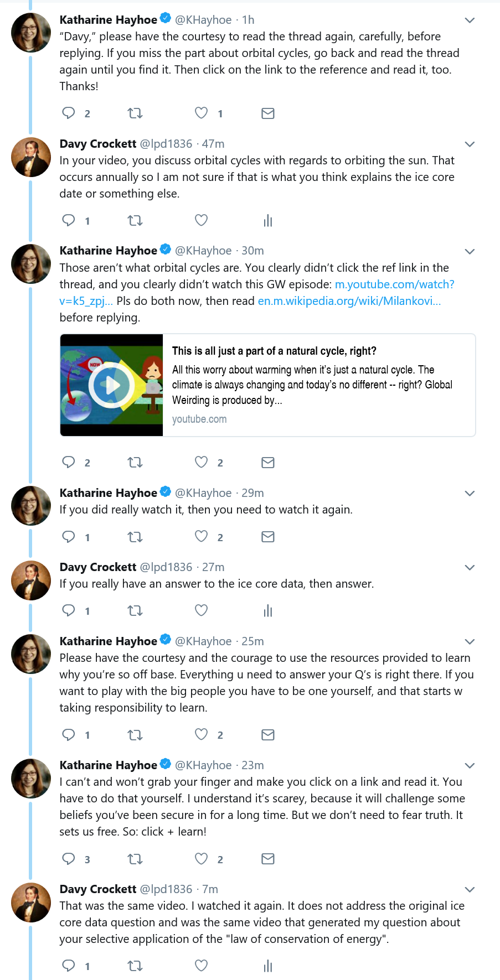Retweet Davy Crockett's 47m tweet
This screenshot has height=980, width=500.
click(135, 221)
